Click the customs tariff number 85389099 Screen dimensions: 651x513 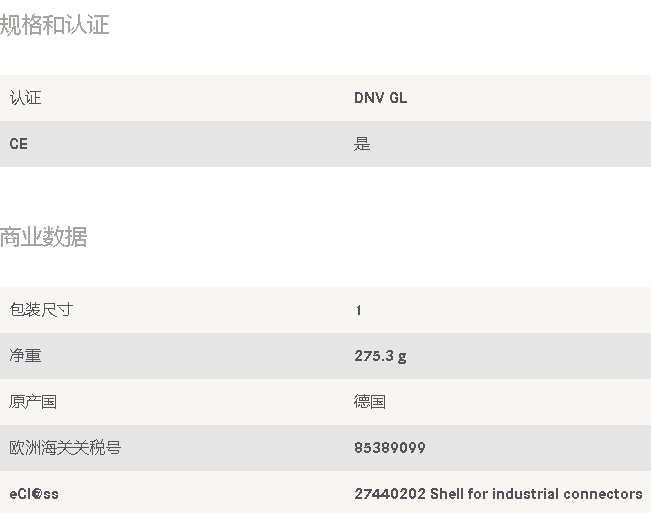point(390,448)
